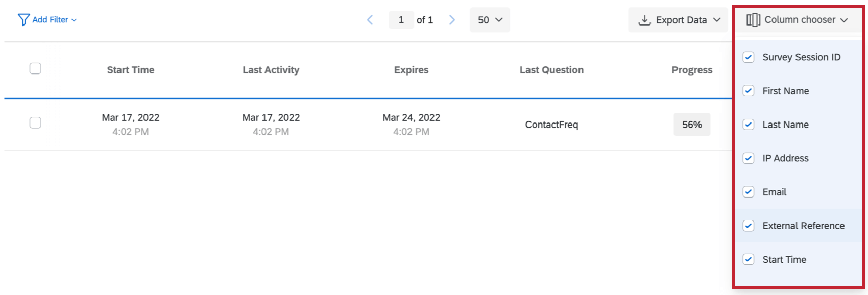
Task: Go to previous page arrow
Action: (370, 20)
